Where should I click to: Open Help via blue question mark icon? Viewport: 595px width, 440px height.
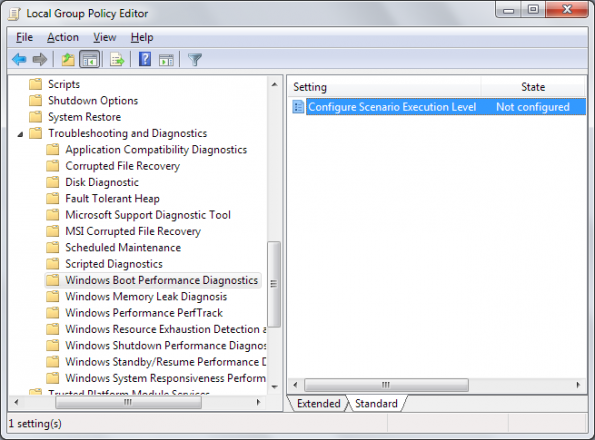(x=145, y=60)
